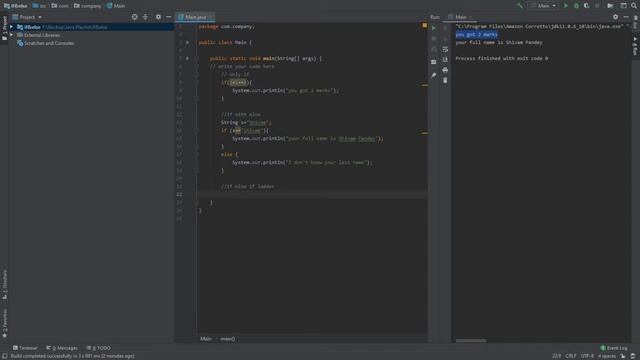Start debugging with the bug icon
Image resolution: width=640 pixels, height=360 pixels.
click(x=576, y=6)
